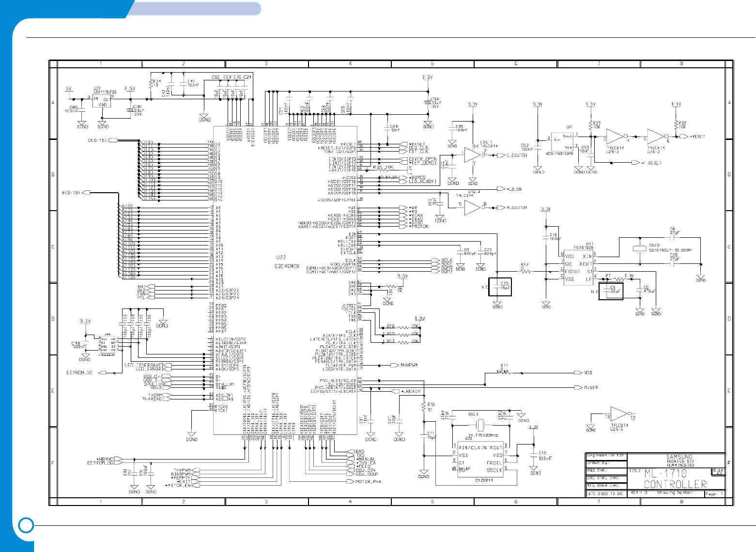The width and height of the screenshot is (756, 552).
Task: Select the FAN signal label
Action: [x=141, y=294]
